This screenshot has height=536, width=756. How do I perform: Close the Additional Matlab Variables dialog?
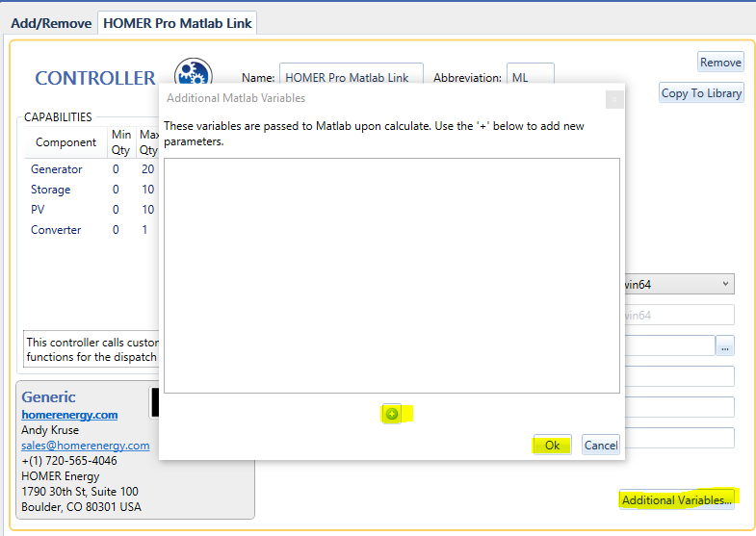[614, 100]
